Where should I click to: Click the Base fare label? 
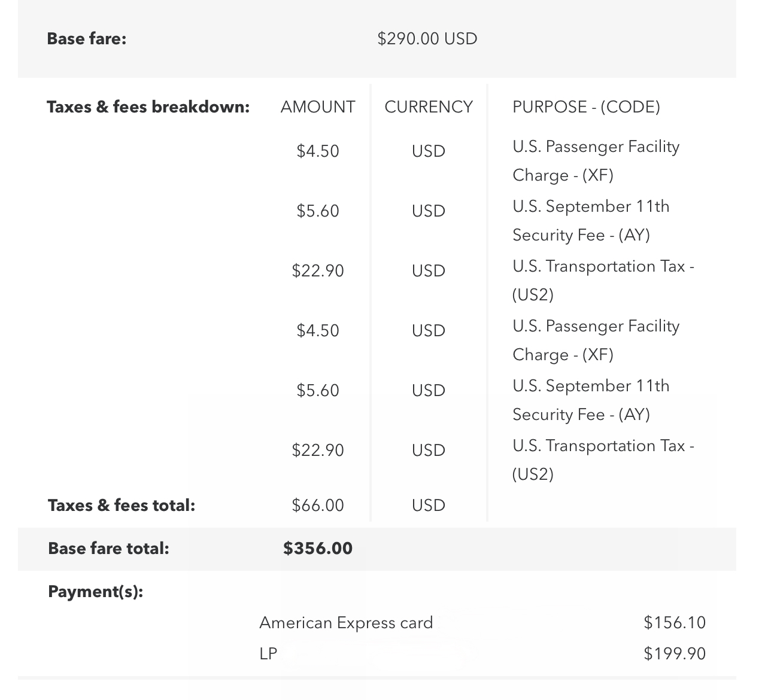coord(87,39)
